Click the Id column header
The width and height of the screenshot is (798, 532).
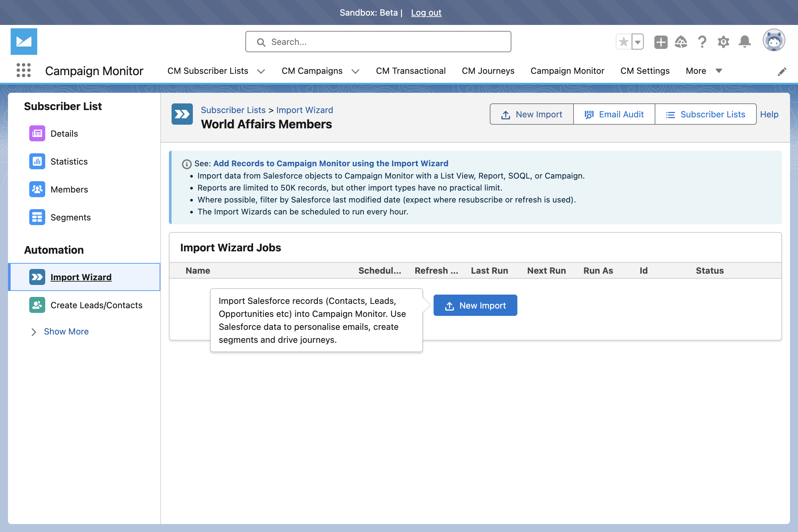(643, 270)
